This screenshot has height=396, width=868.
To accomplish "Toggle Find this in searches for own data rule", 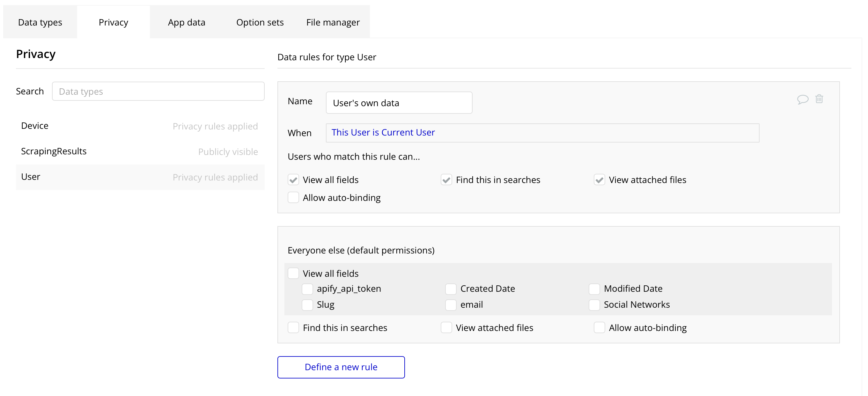I will click(x=446, y=180).
